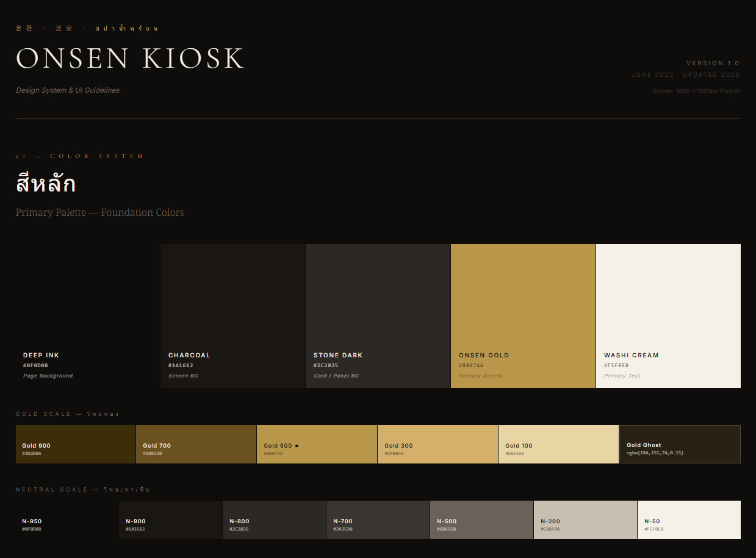The image size is (756, 558).
Task: Click the Charcoal screen background swatch
Action: 232,316
